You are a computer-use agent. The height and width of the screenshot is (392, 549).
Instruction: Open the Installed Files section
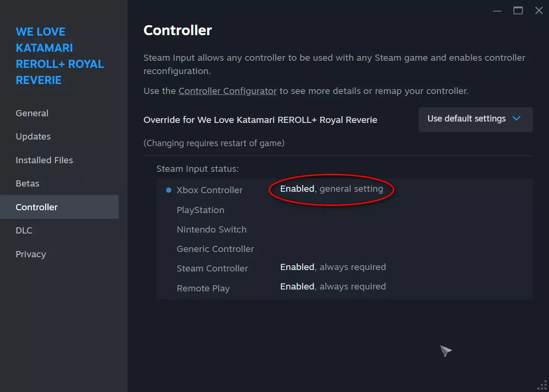(44, 160)
